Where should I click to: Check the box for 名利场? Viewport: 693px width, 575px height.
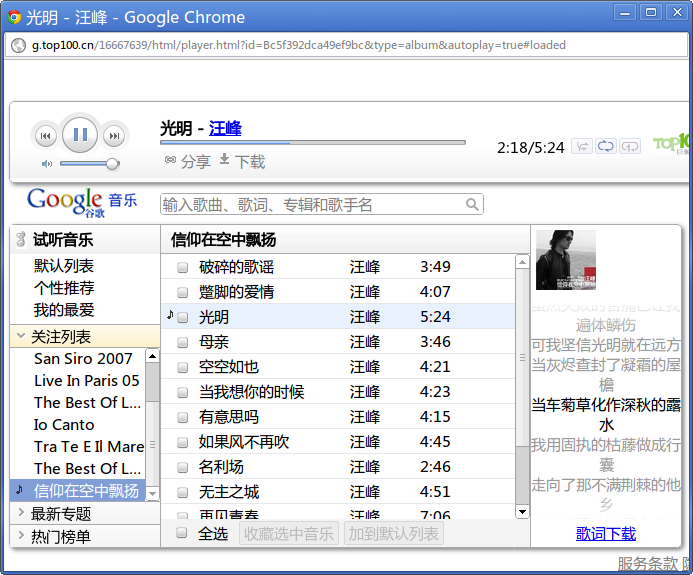(x=183, y=467)
